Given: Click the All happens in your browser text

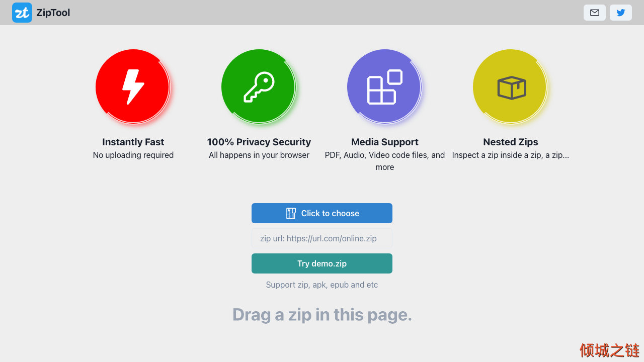Looking at the screenshot, I should [x=259, y=155].
